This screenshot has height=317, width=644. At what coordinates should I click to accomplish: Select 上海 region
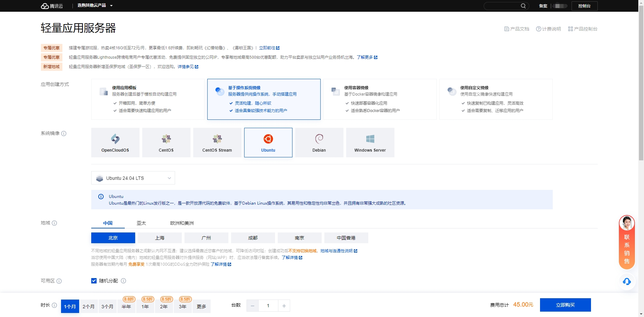(160, 238)
